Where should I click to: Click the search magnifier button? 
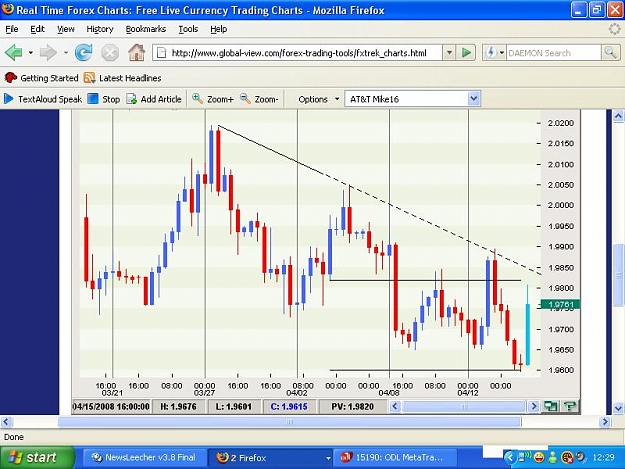(x=610, y=52)
